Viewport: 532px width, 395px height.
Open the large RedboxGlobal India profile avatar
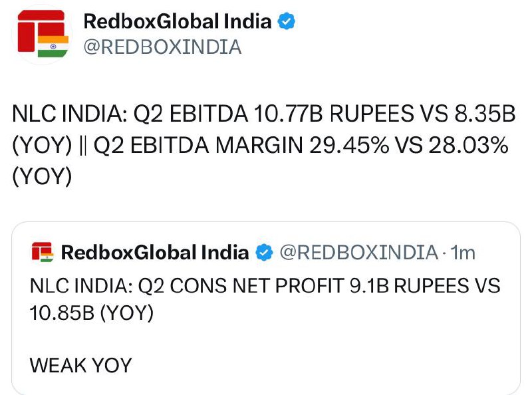pyautogui.click(x=43, y=34)
